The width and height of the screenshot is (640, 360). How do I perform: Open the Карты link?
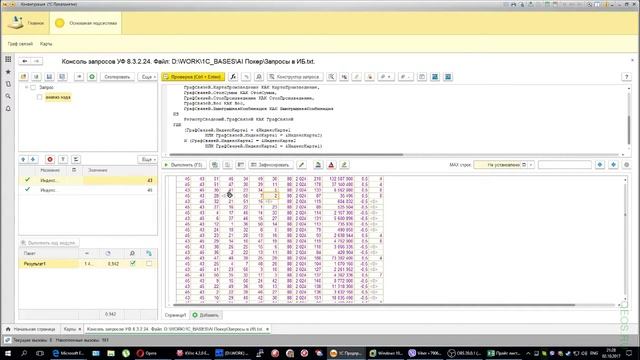[x=46, y=44]
